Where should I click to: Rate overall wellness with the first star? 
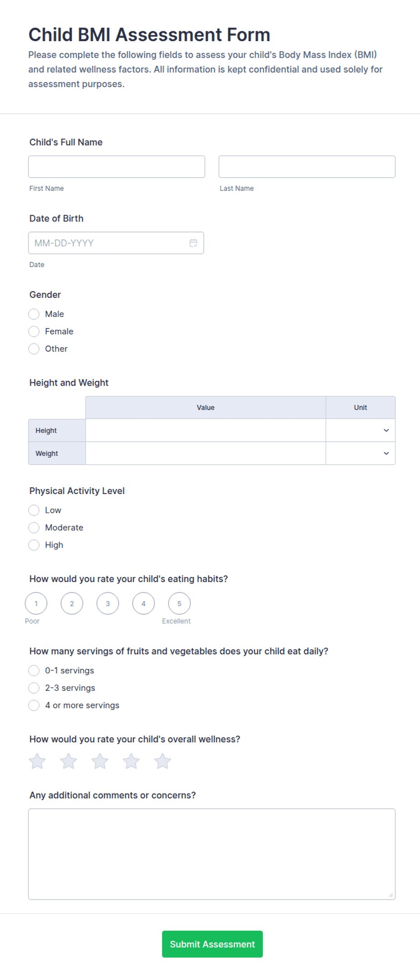(x=37, y=761)
